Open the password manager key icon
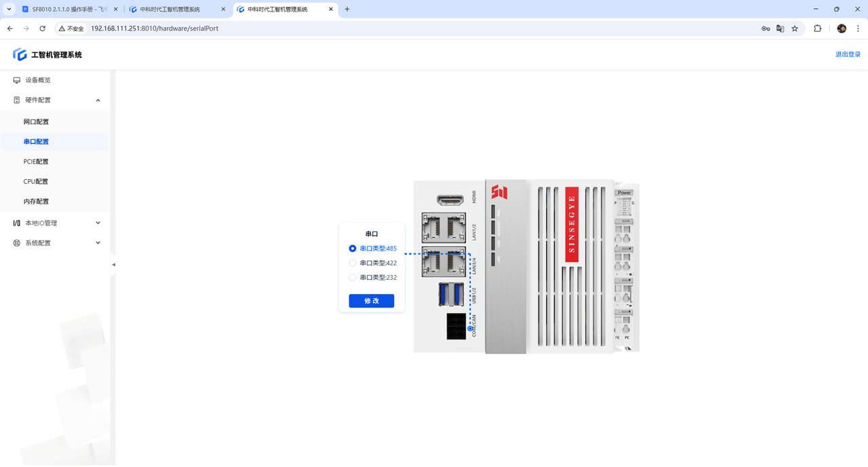The width and height of the screenshot is (868, 467). click(766, 29)
